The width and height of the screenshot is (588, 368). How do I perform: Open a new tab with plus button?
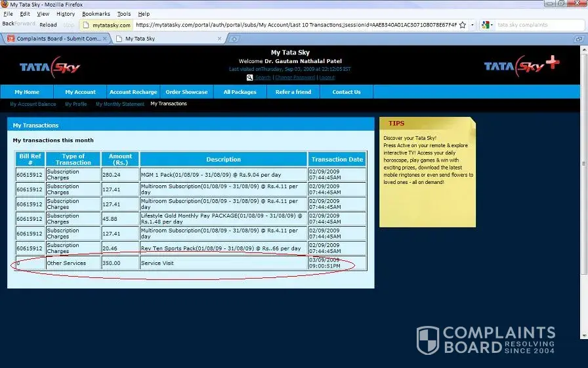coord(234,39)
